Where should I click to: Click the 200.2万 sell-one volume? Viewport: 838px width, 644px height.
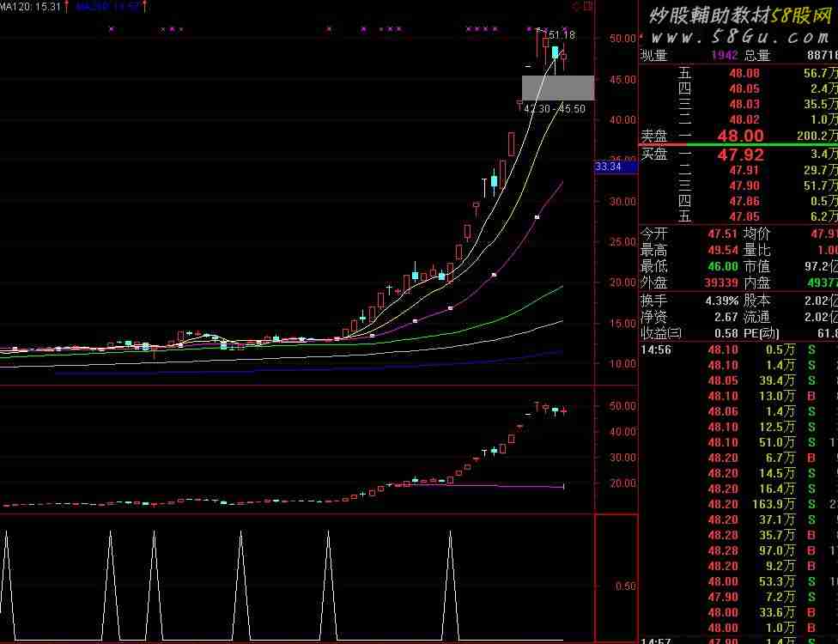coord(817,136)
